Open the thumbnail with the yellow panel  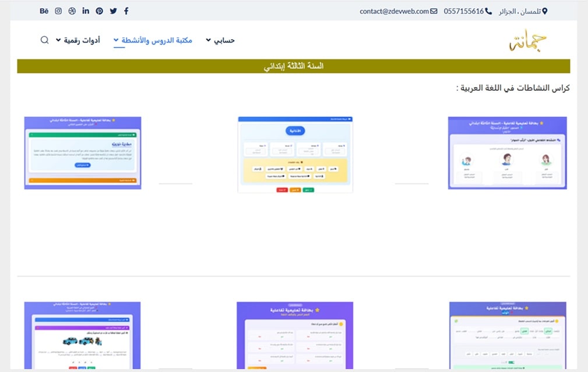pyautogui.click(x=295, y=154)
